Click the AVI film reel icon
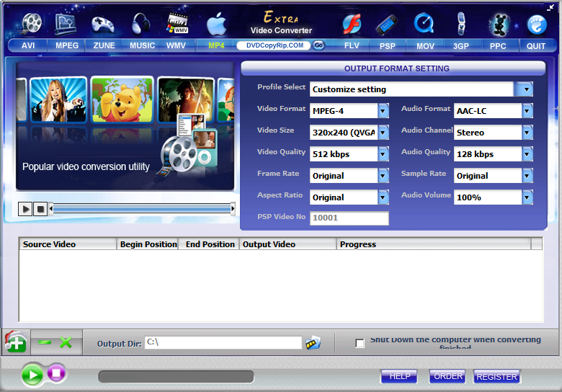 [32, 23]
